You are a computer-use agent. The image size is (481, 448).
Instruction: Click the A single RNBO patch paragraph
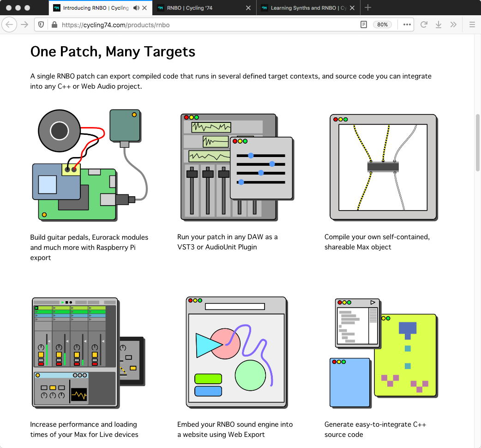(x=231, y=81)
